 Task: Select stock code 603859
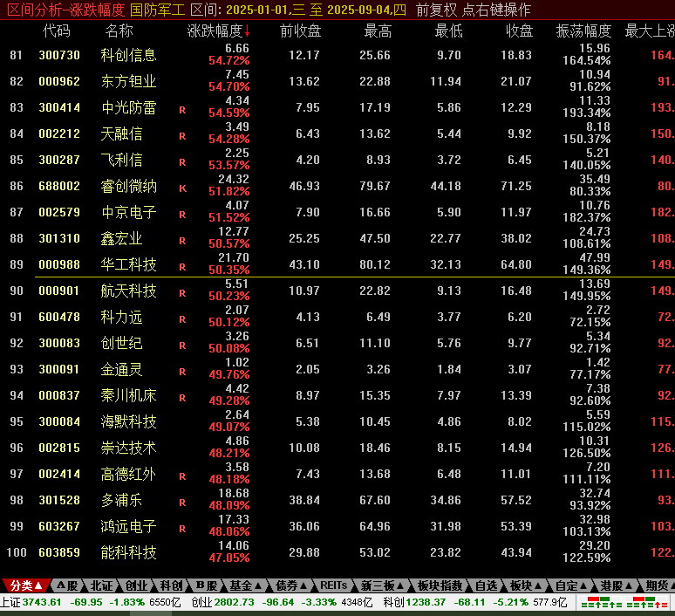tap(59, 552)
